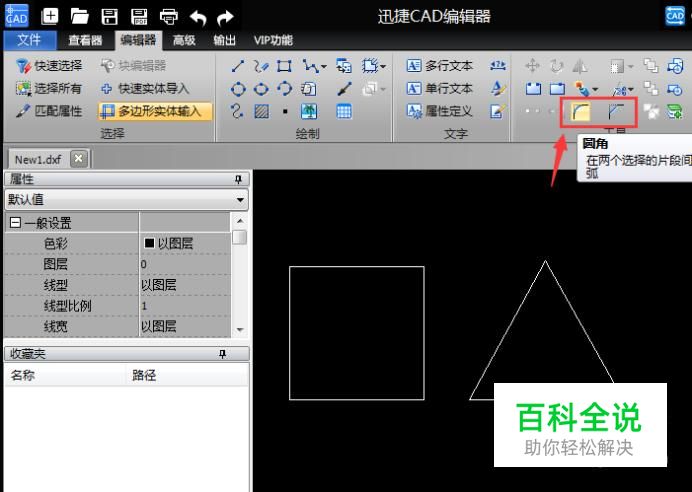Select the Ellipse drawing tool
This screenshot has width=692, height=492.
(x=261, y=89)
